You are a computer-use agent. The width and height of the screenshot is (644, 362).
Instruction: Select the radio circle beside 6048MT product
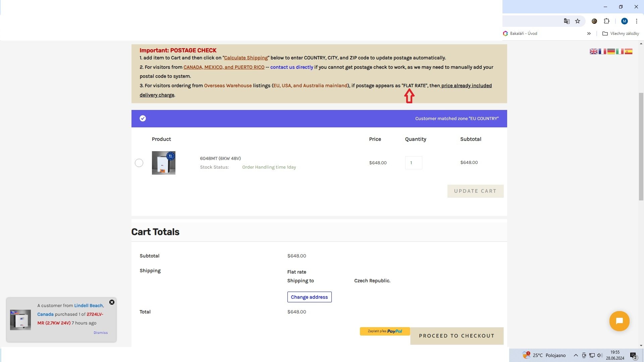pos(139,163)
